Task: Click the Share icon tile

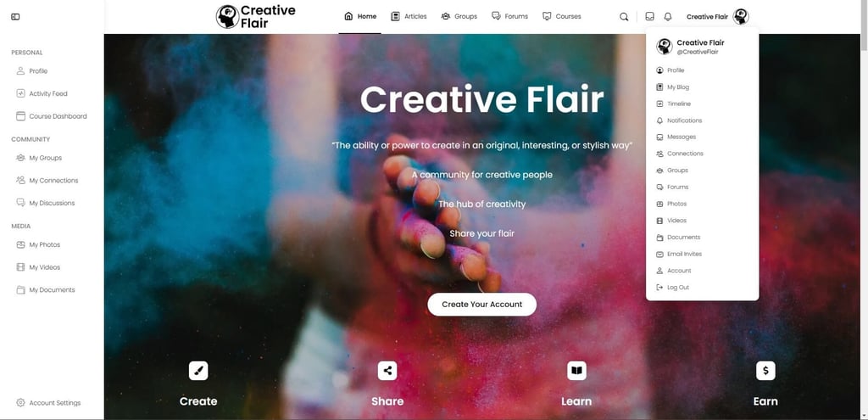Action: click(x=387, y=371)
